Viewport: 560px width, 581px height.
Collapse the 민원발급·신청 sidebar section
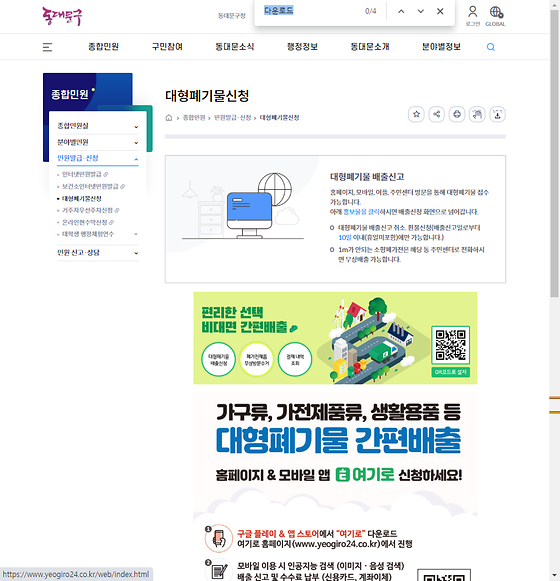coord(98,158)
